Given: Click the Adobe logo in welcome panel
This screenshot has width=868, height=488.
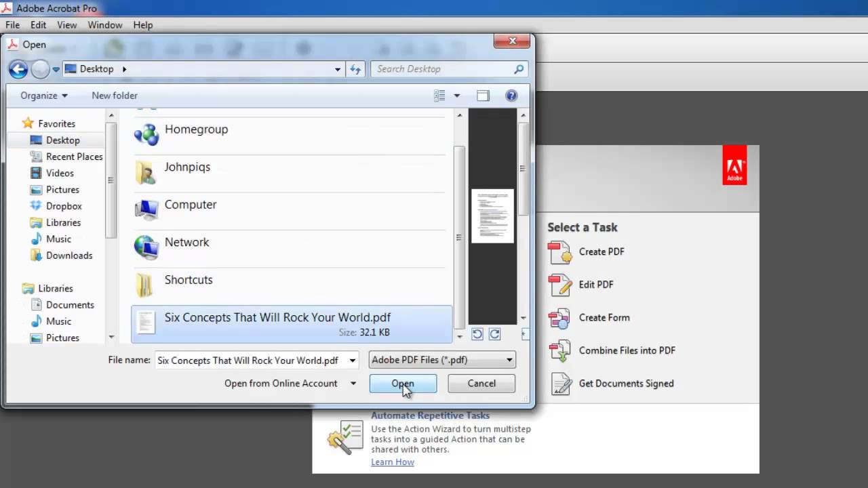Looking at the screenshot, I should click(734, 165).
